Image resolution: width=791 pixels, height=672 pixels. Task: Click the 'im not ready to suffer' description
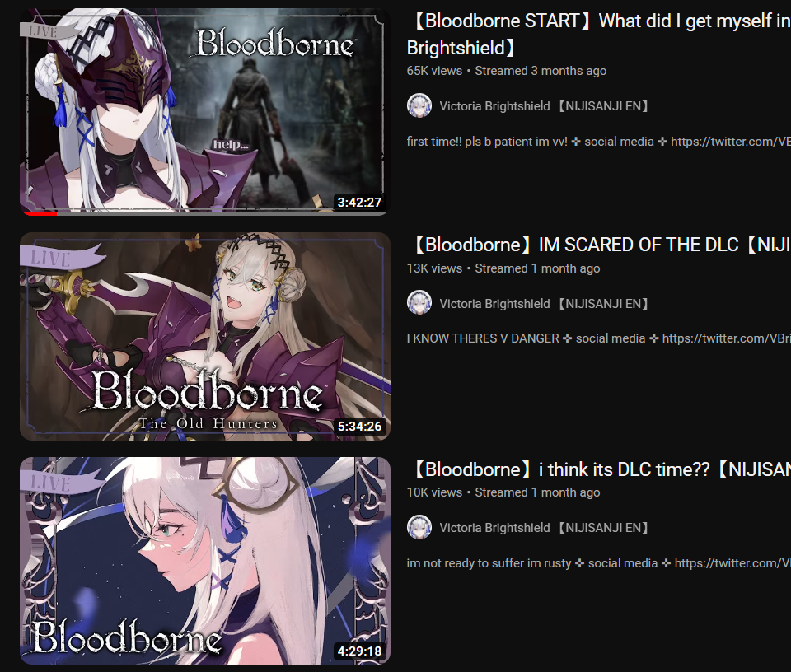pyautogui.click(x=598, y=563)
